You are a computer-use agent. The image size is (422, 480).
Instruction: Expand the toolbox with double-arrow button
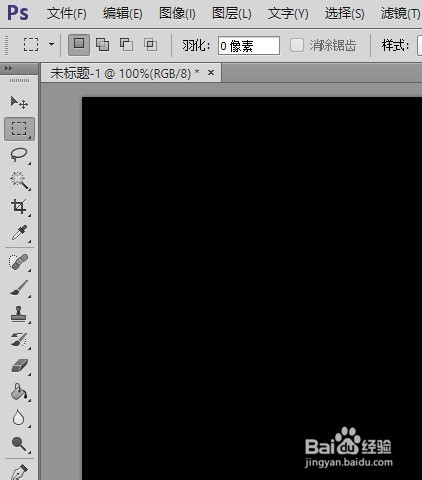[8, 69]
